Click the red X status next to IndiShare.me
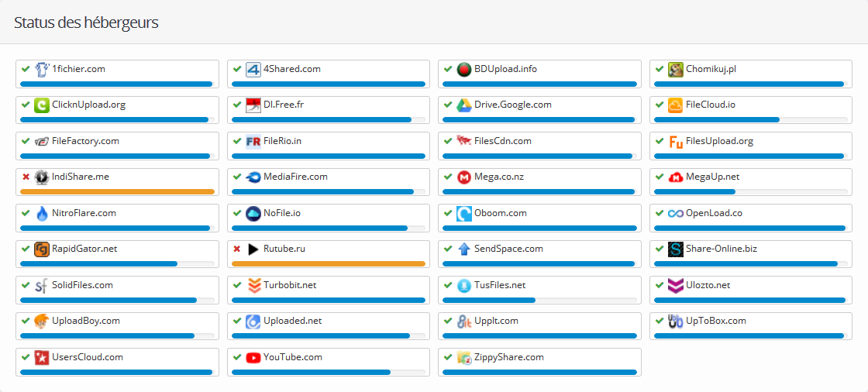 [x=26, y=177]
